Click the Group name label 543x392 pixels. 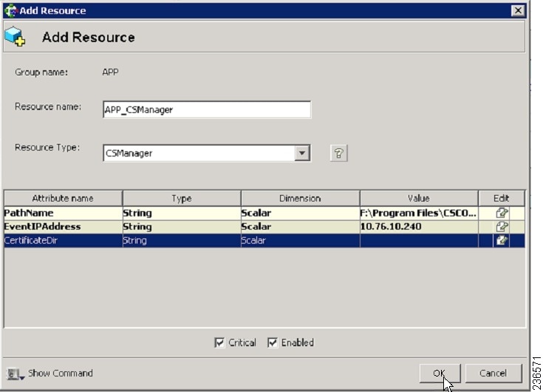(41, 72)
